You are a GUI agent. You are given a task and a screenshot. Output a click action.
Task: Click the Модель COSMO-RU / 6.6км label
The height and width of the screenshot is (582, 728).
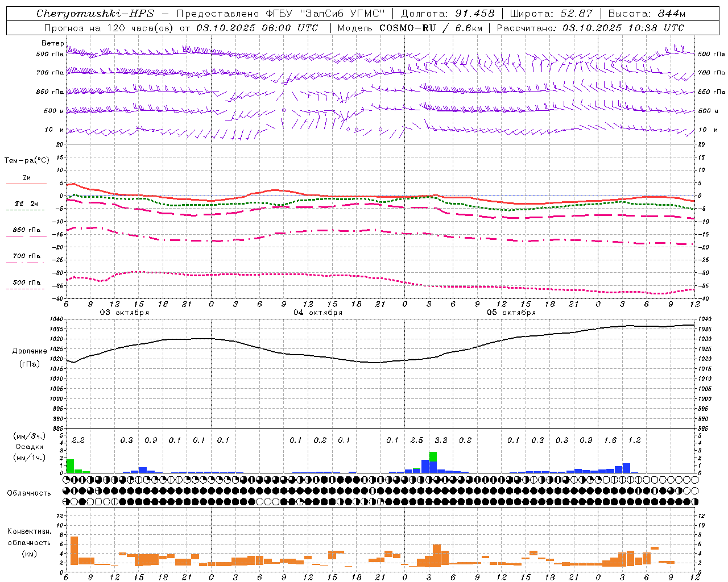410,28
